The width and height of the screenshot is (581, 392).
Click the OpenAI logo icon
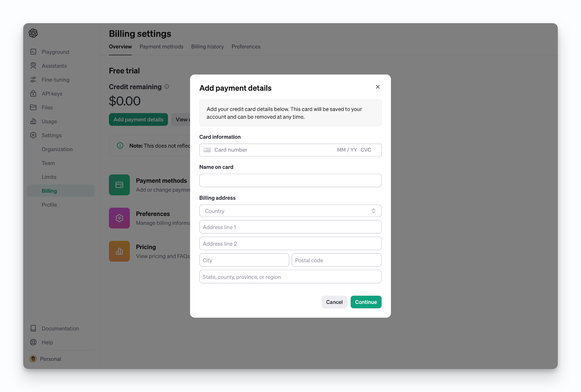pyautogui.click(x=33, y=33)
